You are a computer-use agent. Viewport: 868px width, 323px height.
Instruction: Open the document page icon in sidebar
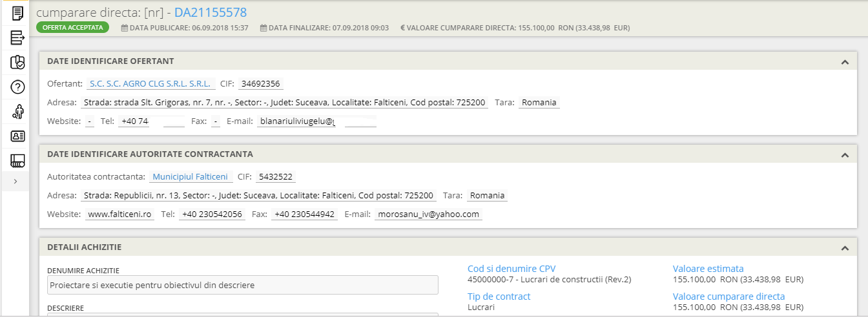(17, 12)
